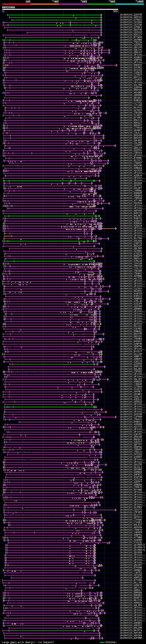This screenshot has width=146, height=644.
Task: Click hit label UniRef100_Q80AG4
Action: [x=131, y=183]
